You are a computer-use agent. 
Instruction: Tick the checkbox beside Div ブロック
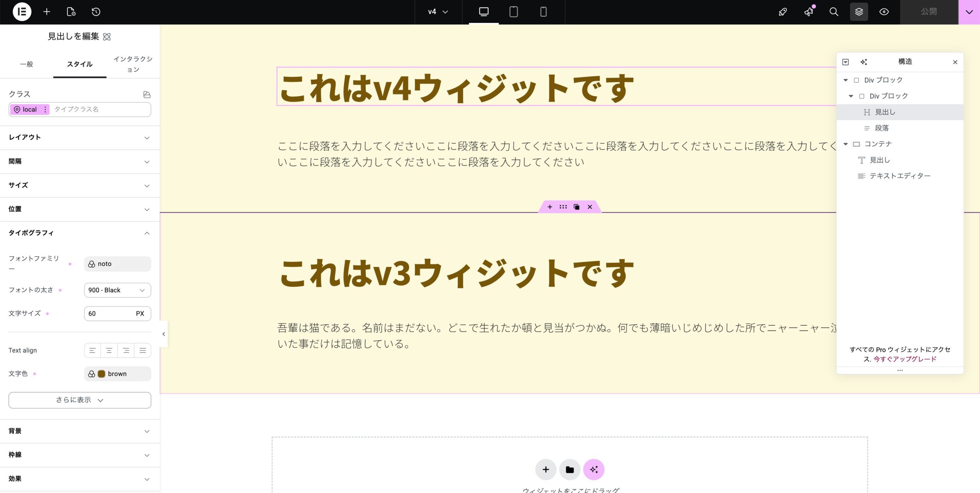pyautogui.click(x=856, y=80)
